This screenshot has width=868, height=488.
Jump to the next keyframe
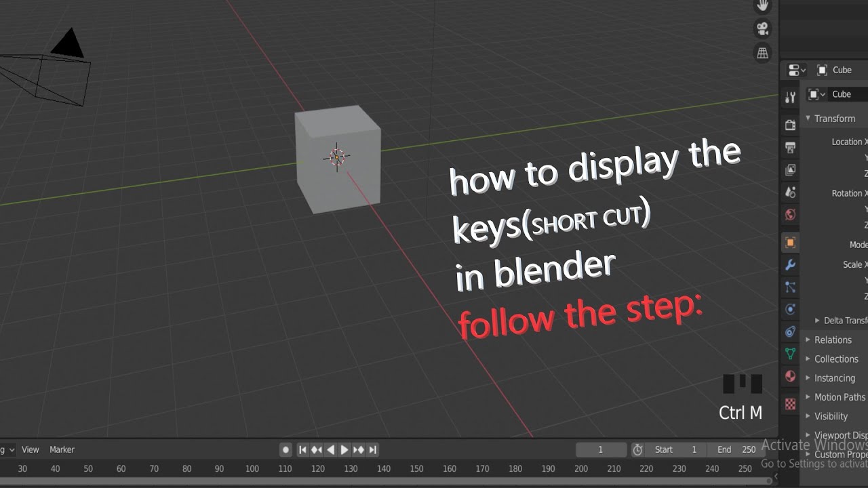point(358,449)
